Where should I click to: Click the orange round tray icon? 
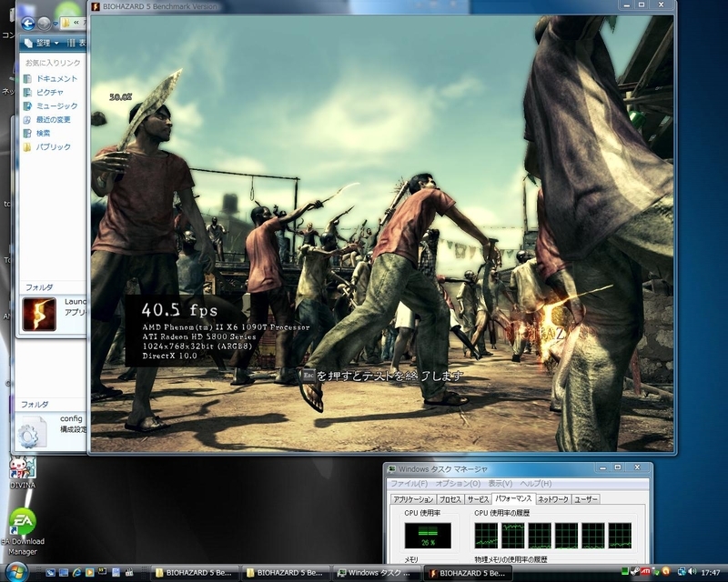pyautogui.click(x=666, y=571)
